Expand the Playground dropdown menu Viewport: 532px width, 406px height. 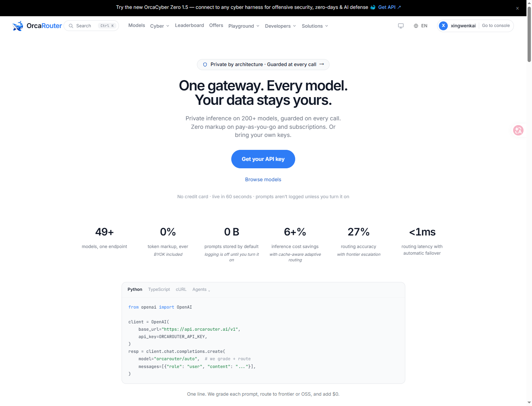(244, 26)
